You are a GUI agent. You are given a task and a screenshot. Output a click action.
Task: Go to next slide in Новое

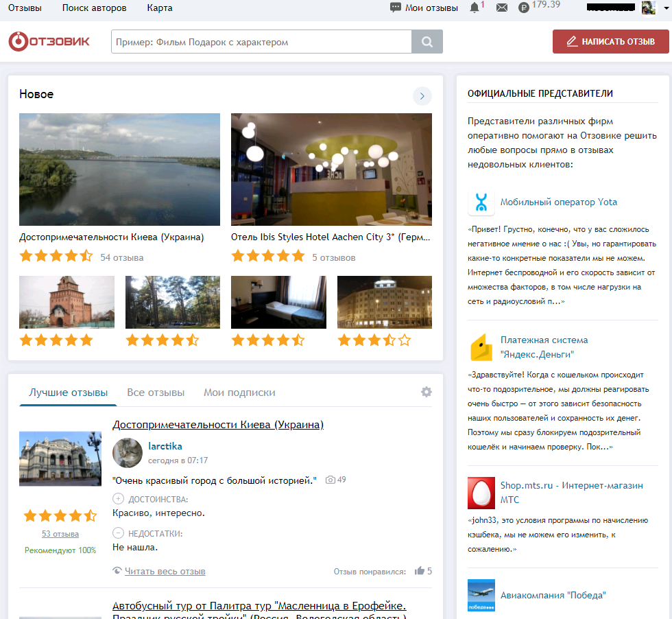[422, 95]
